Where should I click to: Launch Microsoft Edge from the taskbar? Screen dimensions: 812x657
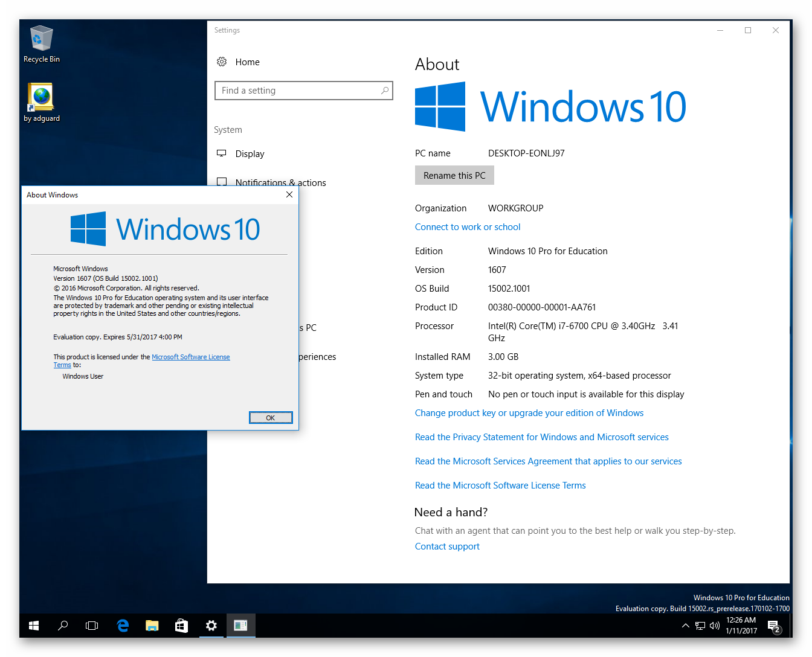point(123,626)
